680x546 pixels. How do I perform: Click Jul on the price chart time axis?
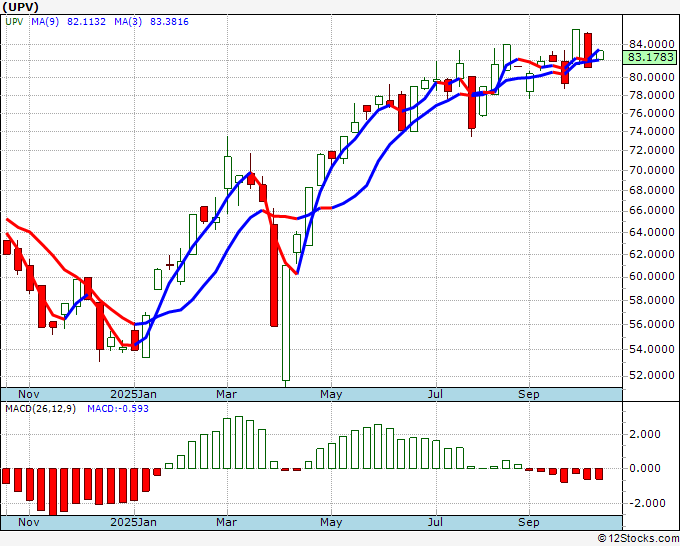435,394
